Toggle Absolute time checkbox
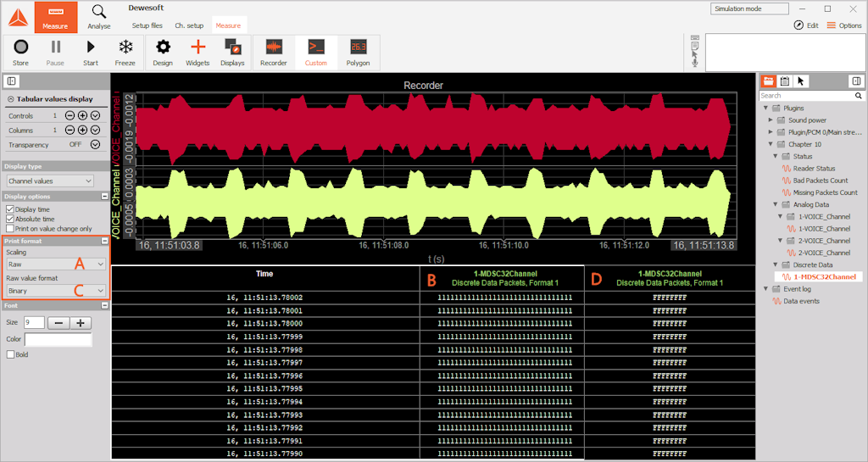Image resolution: width=868 pixels, height=462 pixels. 10,219
